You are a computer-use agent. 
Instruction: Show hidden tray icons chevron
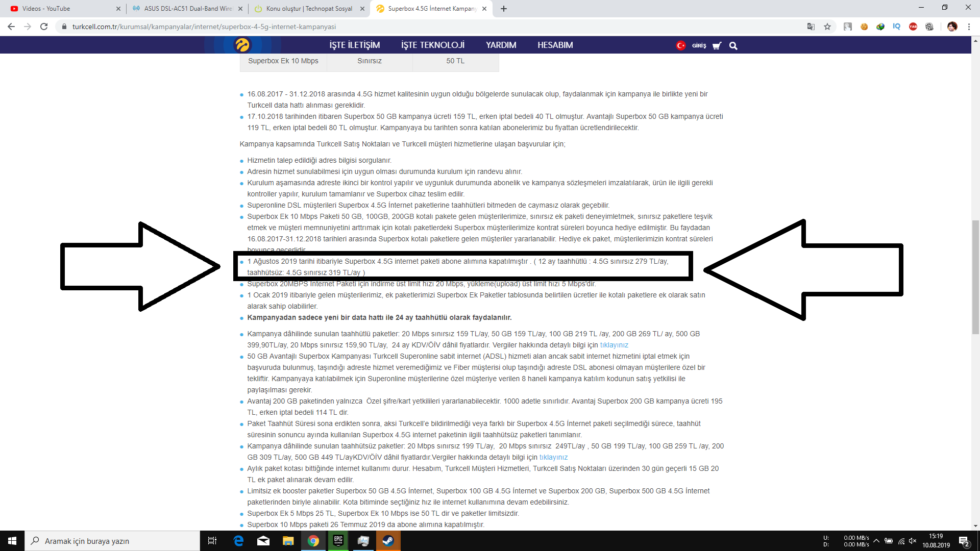tap(876, 541)
